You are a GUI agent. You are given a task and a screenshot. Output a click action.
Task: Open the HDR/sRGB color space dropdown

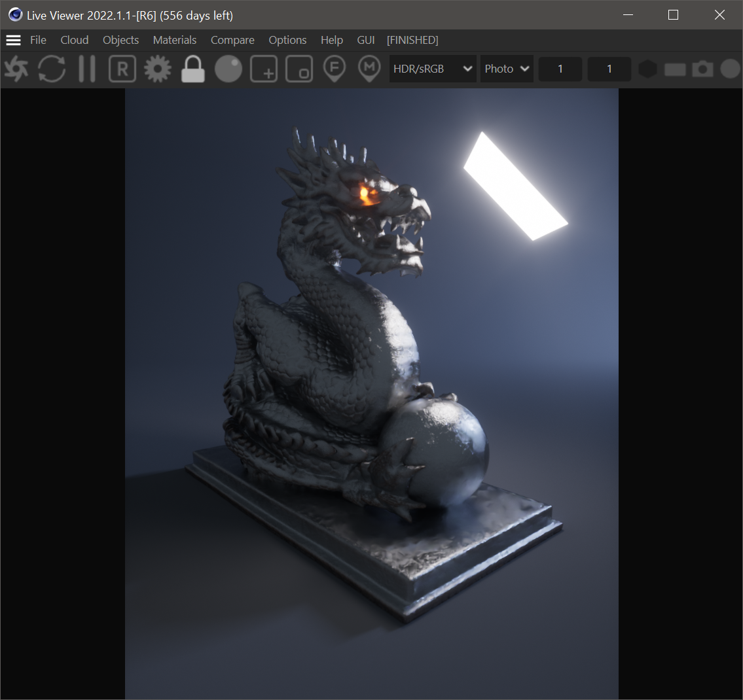(x=432, y=69)
